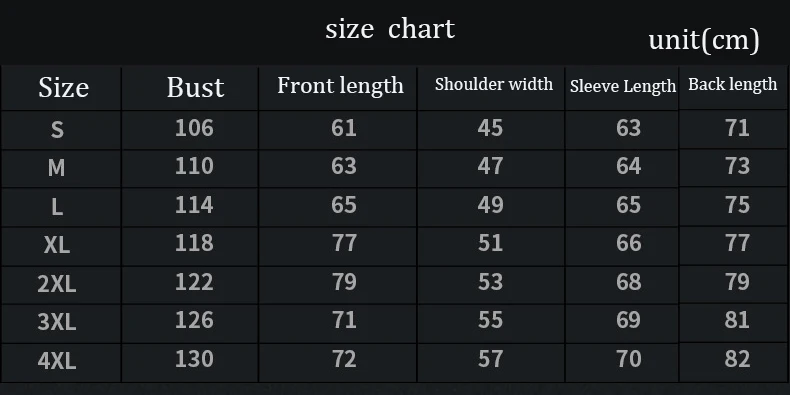The width and height of the screenshot is (790, 395).
Task: Select the Front length column header
Action: pos(341,86)
